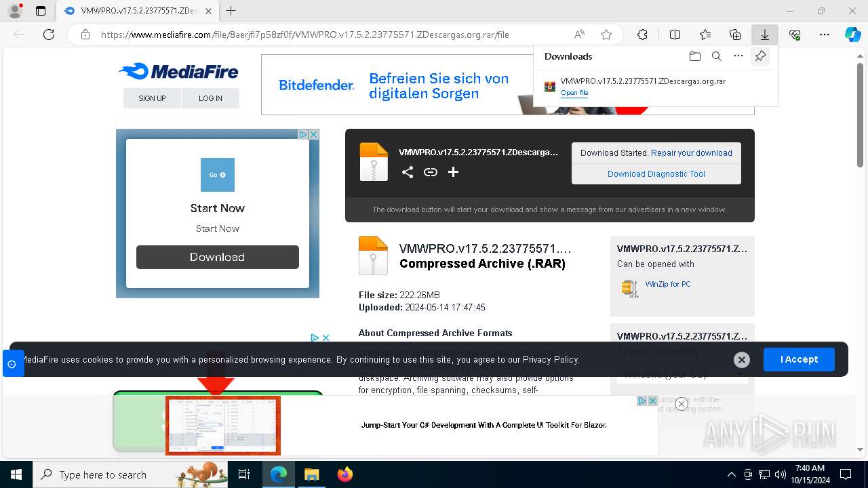
Task: Open more options in Downloads panel
Action: coord(738,56)
